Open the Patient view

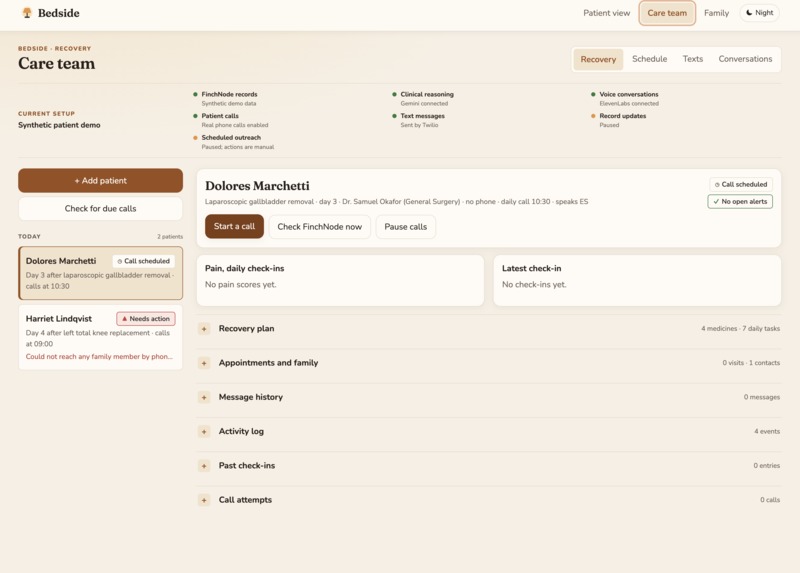click(x=606, y=13)
